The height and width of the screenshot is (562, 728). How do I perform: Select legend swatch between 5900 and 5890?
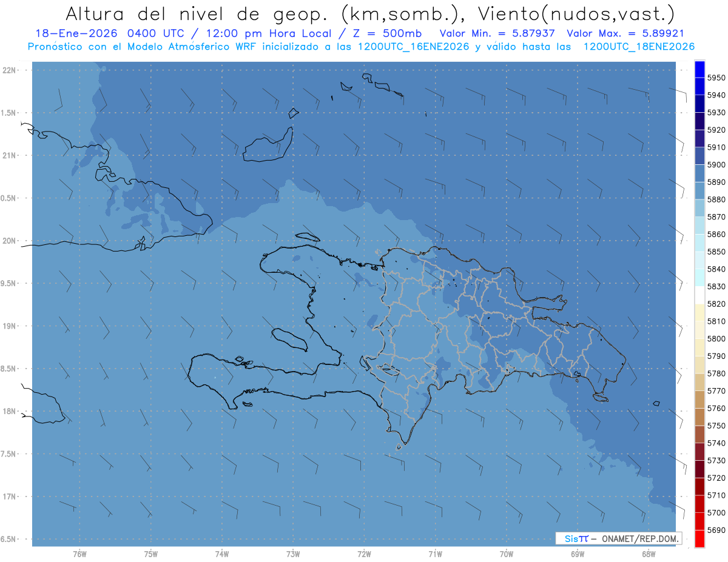tap(699, 173)
